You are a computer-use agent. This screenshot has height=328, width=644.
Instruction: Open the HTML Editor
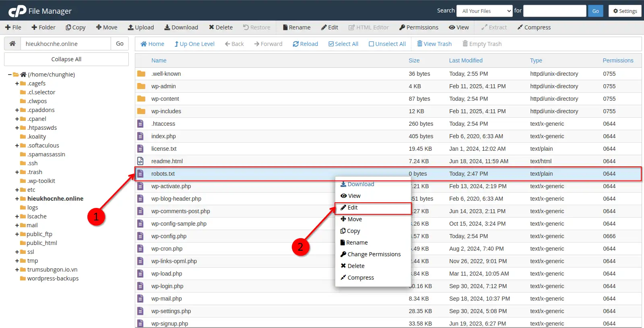point(369,27)
